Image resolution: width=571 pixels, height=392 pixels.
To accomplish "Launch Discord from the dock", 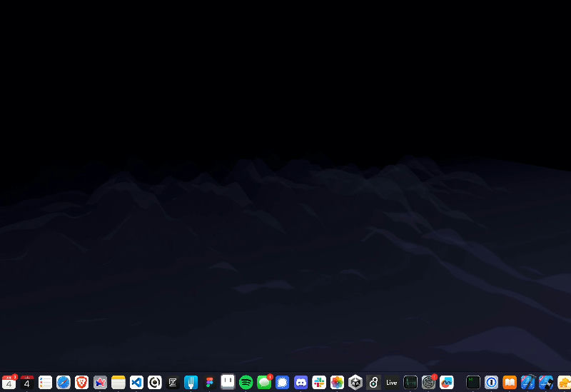I will click(x=300, y=383).
